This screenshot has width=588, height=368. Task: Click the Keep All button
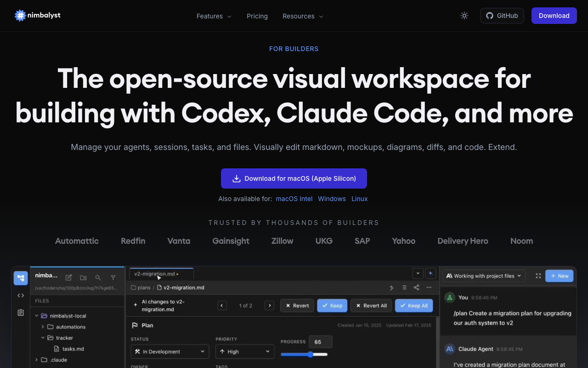(414, 305)
